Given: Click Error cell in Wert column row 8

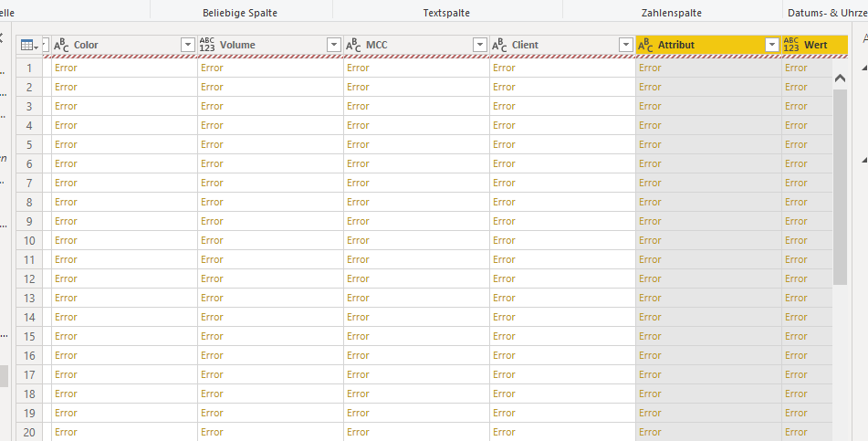Looking at the screenshot, I should [x=807, y=202].
